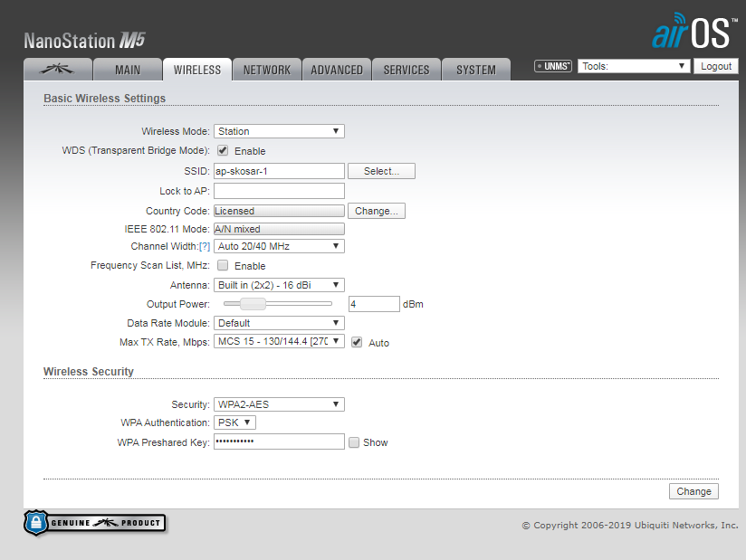The height and width of the screenshot is (560, 746).
Task: Open the SYSTEM tab
Action: 476,70
